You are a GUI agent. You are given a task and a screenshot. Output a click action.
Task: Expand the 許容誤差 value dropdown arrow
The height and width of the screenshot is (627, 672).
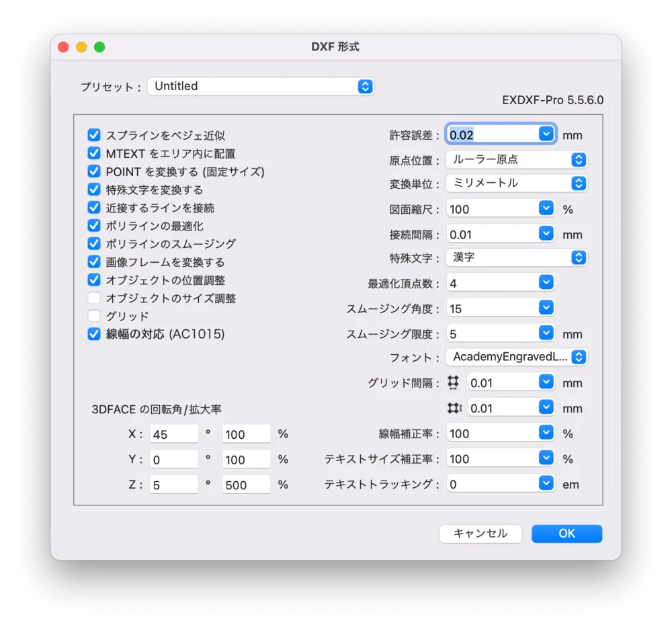point(546,134)
